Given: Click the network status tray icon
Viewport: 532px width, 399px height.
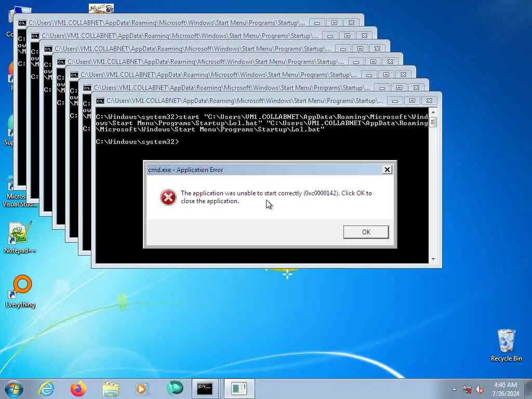Looking at the screenshot, I should (467, 390).
